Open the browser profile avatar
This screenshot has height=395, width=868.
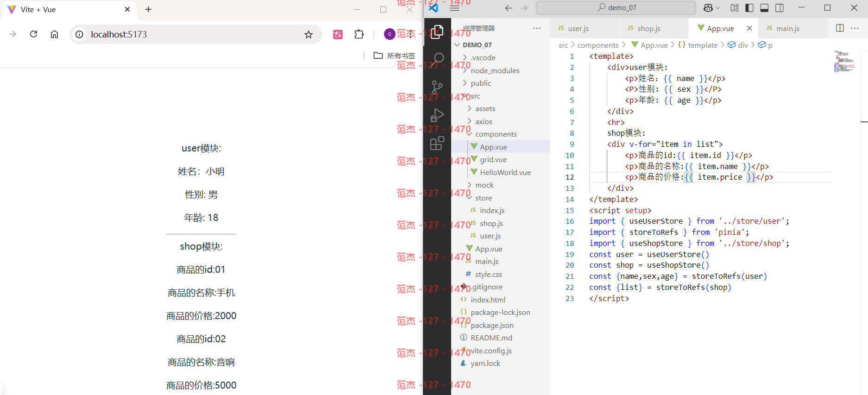coord(390,34)
